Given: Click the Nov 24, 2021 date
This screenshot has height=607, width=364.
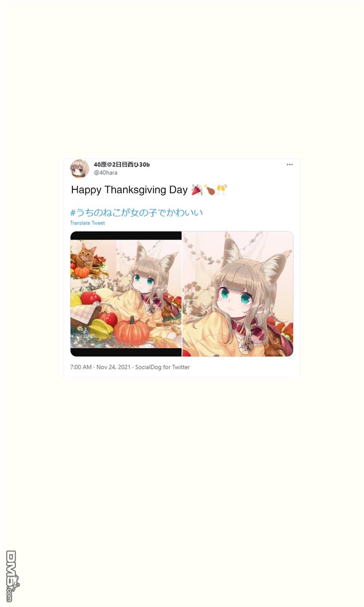Looking at the screenshot, I should pyautogui.click(x=113, y=367).
